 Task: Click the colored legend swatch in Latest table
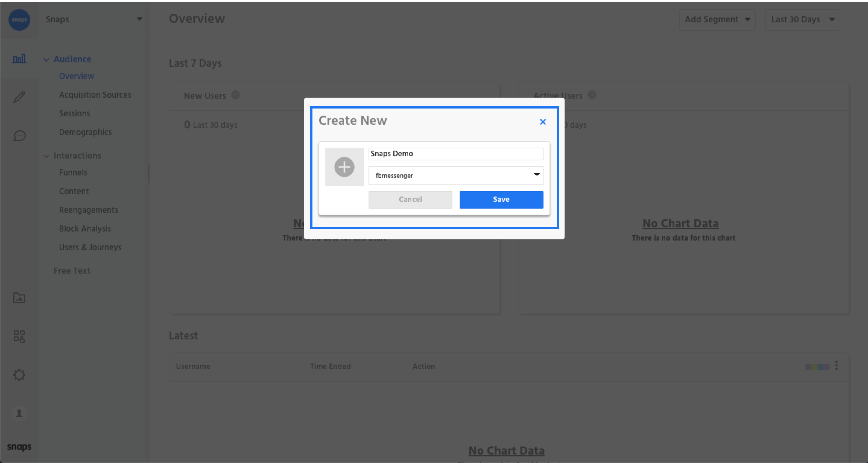[817, 367]
